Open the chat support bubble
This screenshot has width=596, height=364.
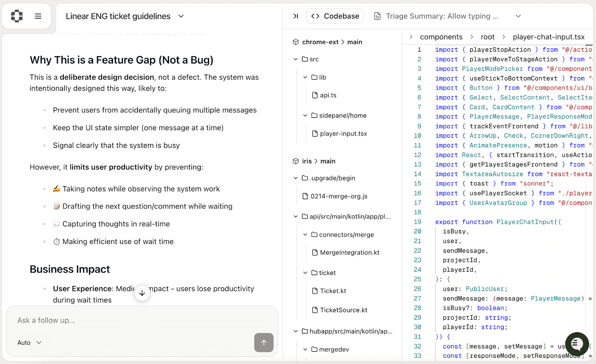pos(577,344)
